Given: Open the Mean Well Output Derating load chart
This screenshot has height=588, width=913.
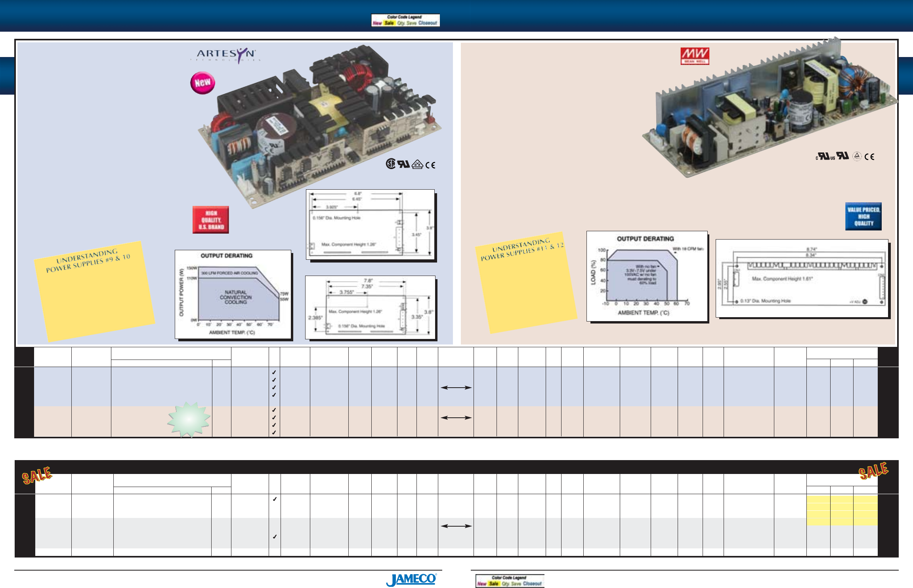Looking at the screenshot, I should tap(647, 276).
